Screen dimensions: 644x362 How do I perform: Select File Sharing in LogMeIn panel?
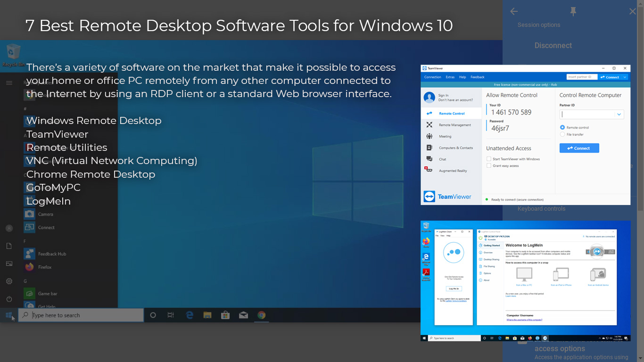(x=488, y=266)
